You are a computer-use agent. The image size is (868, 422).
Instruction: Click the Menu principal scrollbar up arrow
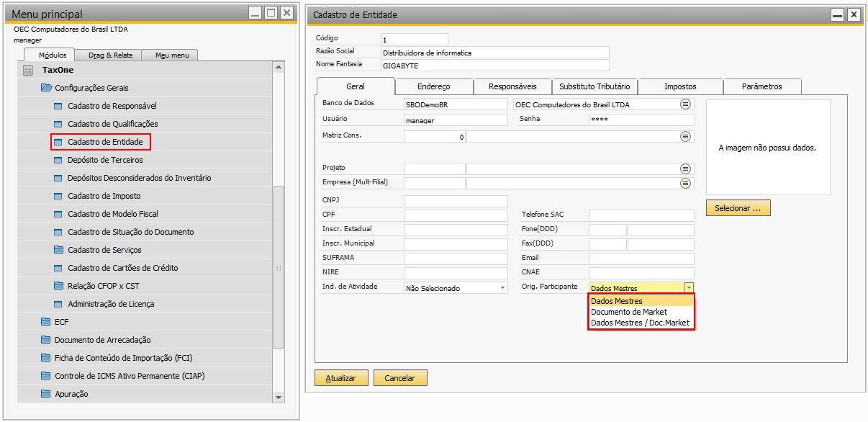(279, 67)
